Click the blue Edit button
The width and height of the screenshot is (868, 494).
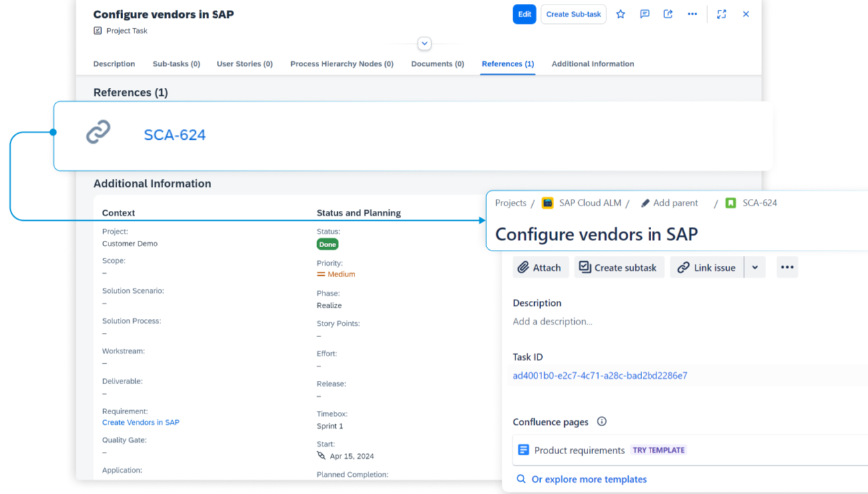(x=524, y=14)
